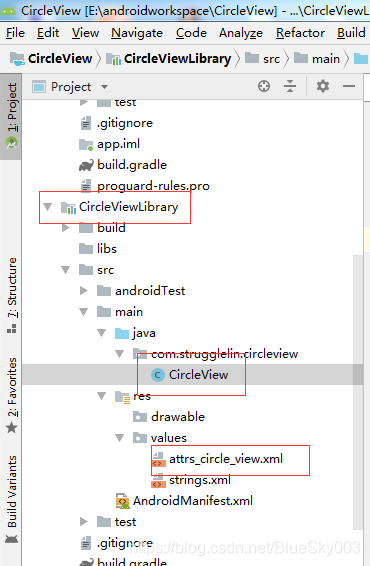Select proguard-rules.pro file

point(153,186)
